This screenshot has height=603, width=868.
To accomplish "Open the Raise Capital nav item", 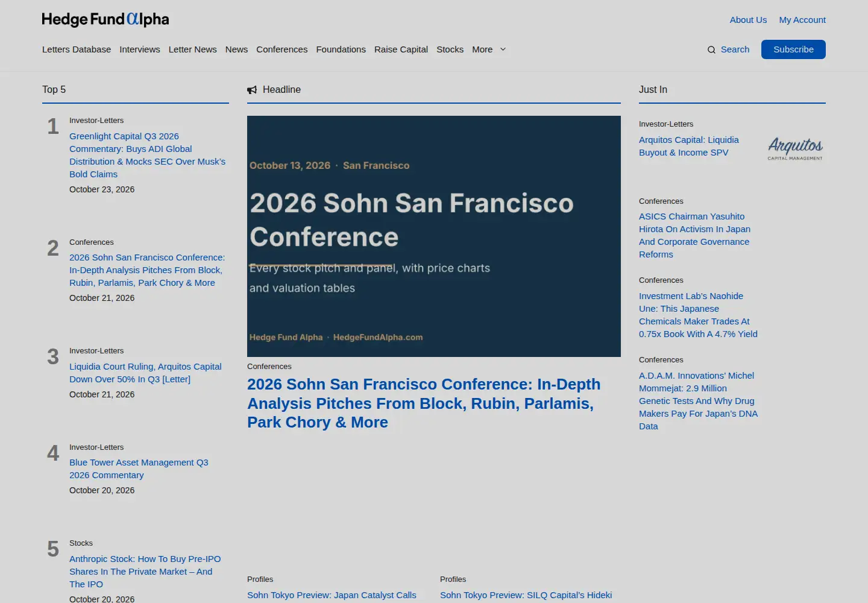I will click(401, 49).
